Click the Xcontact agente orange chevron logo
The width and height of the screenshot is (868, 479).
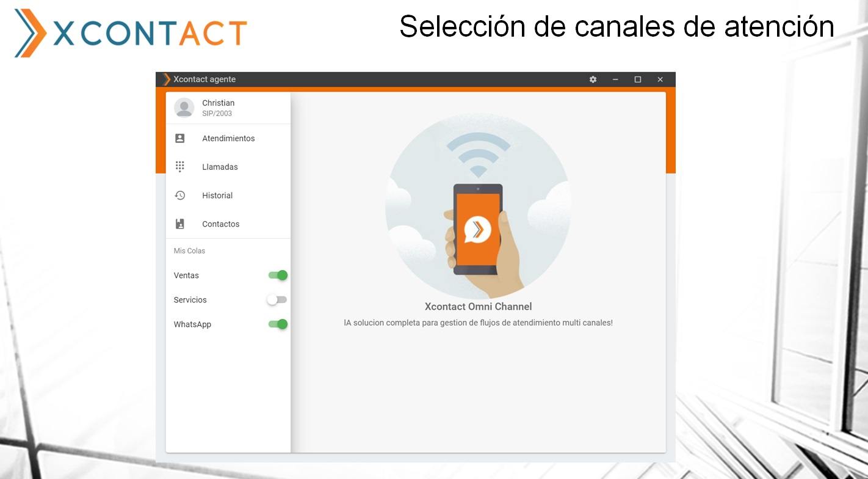pos(167,79)
